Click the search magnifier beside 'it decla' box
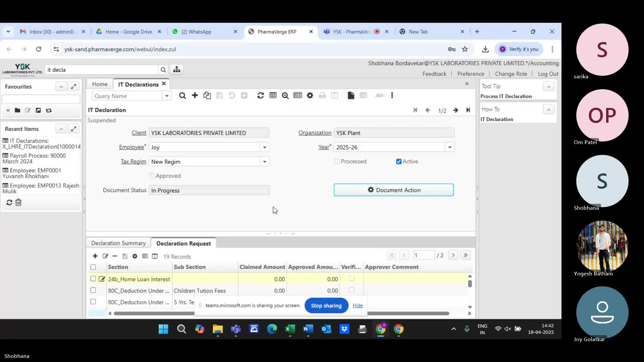Screen dimensions: 644x362 [163, 70]
